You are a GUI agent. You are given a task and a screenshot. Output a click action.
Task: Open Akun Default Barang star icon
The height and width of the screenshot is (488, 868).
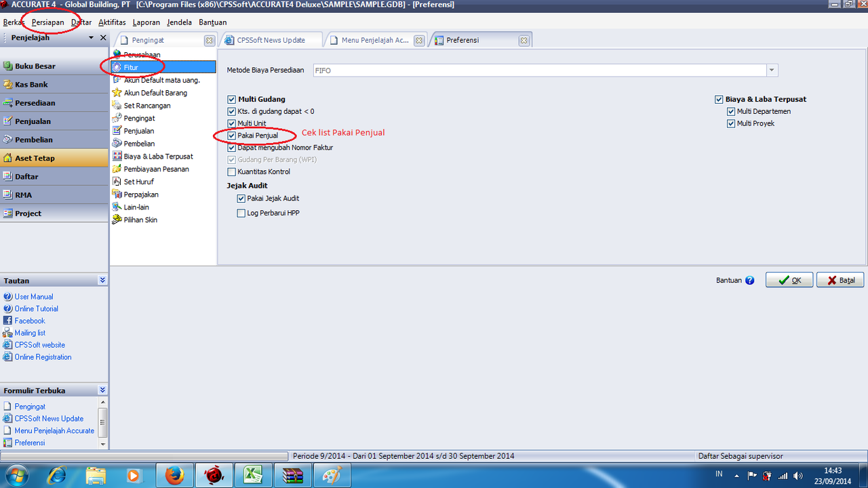pos(117,93)
